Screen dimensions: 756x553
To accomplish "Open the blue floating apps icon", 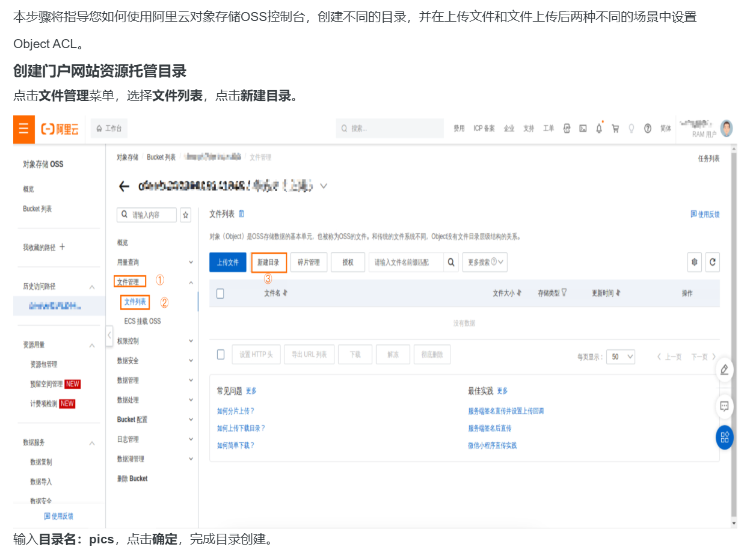I will pos(724,437).
